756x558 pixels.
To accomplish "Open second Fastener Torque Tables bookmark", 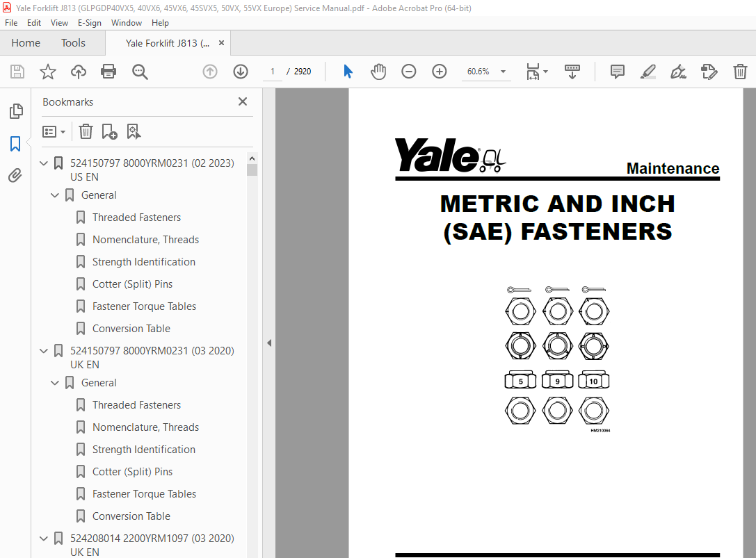I will [144, 493].
